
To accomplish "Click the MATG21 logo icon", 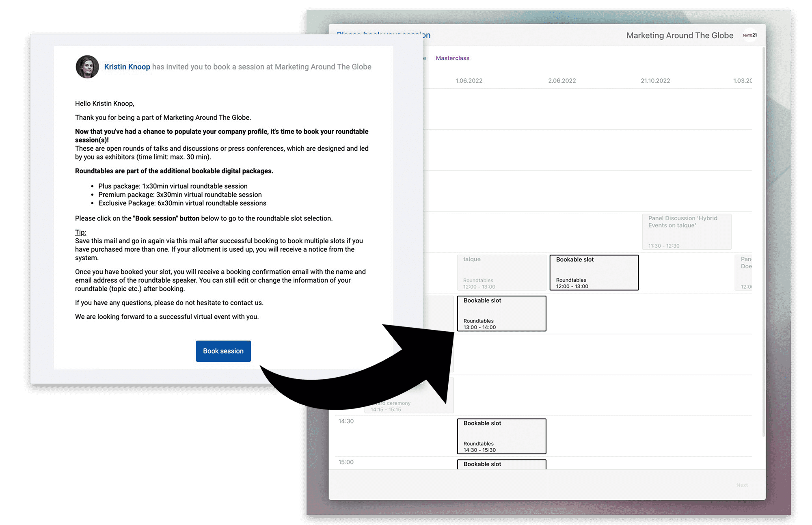I will coord(749,35).
